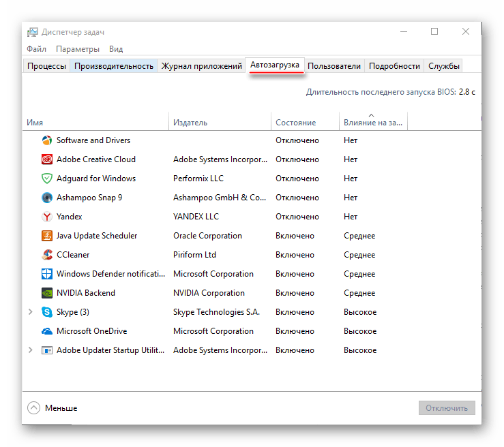The width and height of the screenshot is (504, 447).
Task: Select the Adobe Creative Cloud entry
Action: coord(96,159)
